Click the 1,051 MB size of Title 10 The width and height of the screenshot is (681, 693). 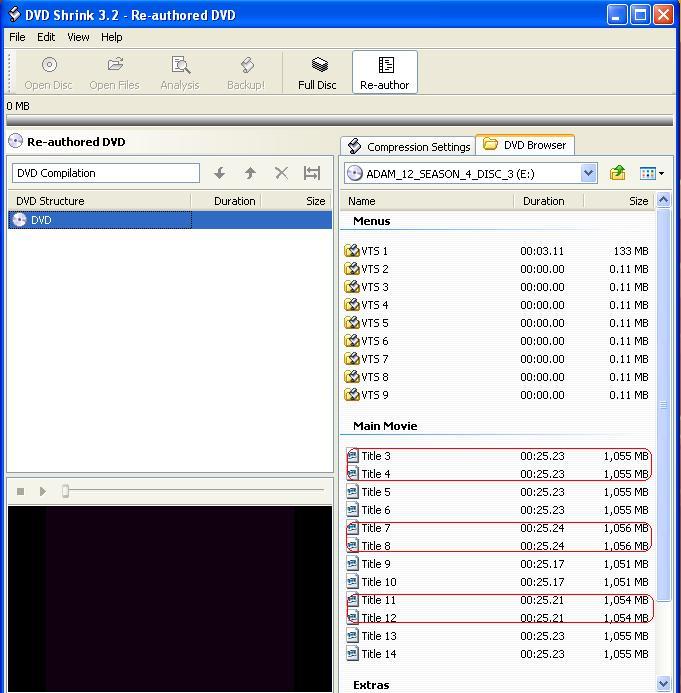[626, 582]
